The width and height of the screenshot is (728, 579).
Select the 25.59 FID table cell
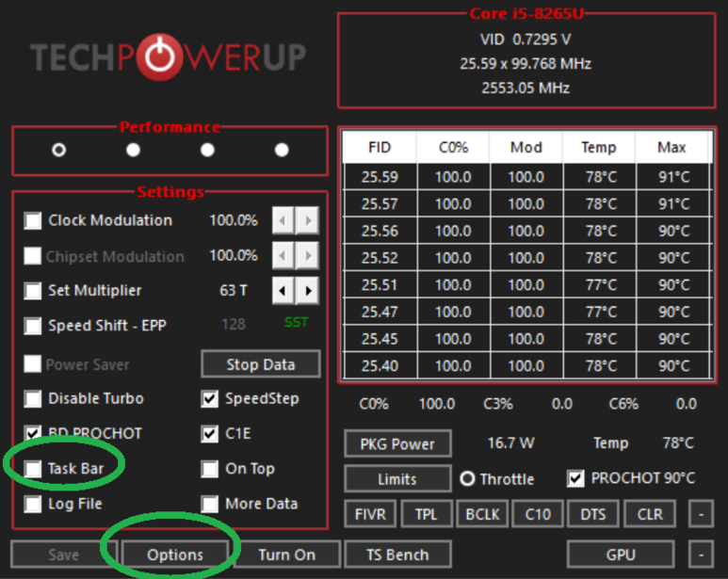380,177
